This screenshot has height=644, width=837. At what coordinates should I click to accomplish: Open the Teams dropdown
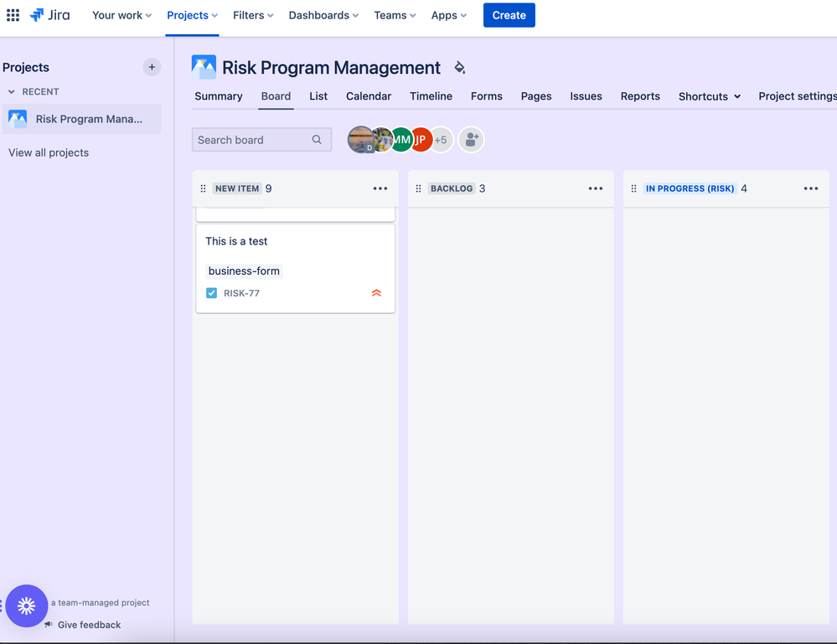395,15
